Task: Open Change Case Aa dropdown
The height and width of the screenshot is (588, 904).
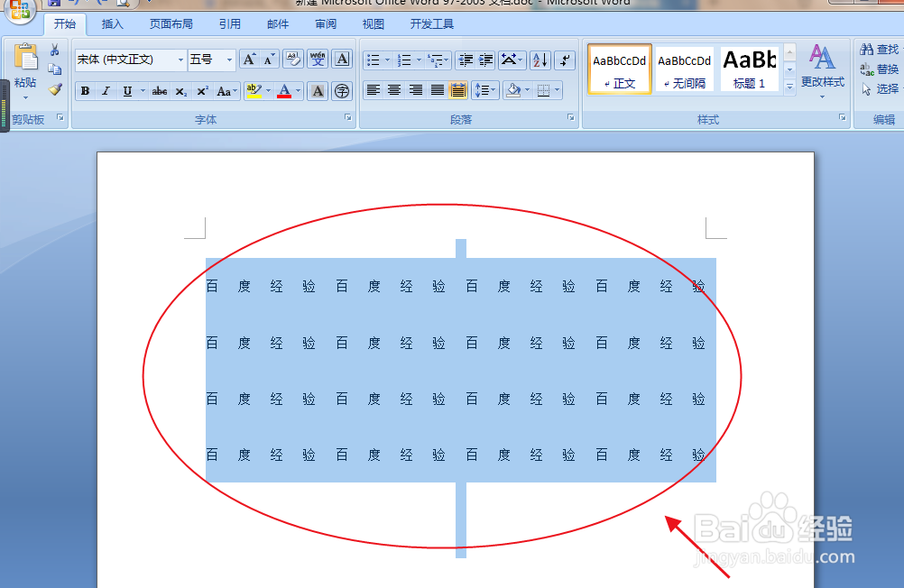Action: coord(226,91)
